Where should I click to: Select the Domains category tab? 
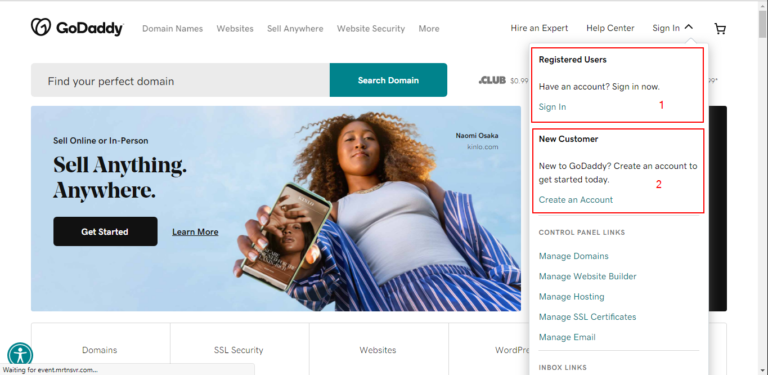click(x=100, y=350)
